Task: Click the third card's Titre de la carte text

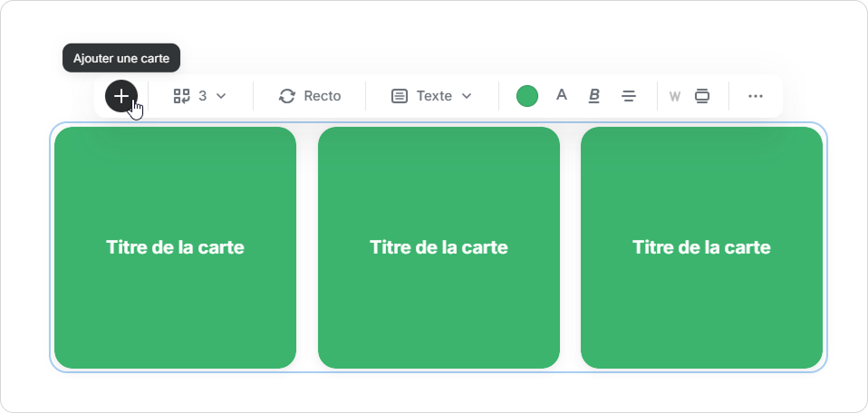Action: [701, 247]
